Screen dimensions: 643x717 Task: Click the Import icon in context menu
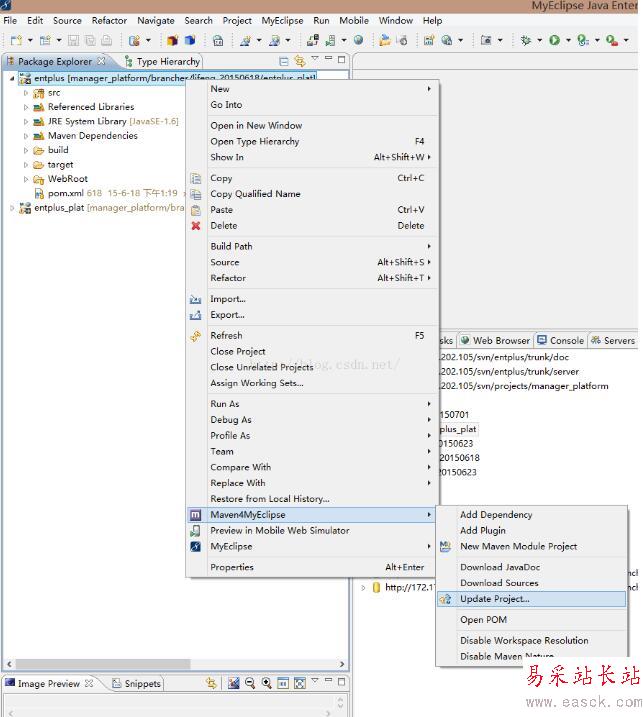[195, 299]
